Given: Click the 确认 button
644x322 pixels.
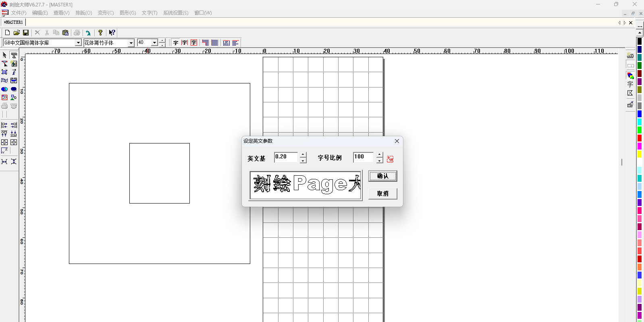Looking at the screenshot, I should point(382,176).
